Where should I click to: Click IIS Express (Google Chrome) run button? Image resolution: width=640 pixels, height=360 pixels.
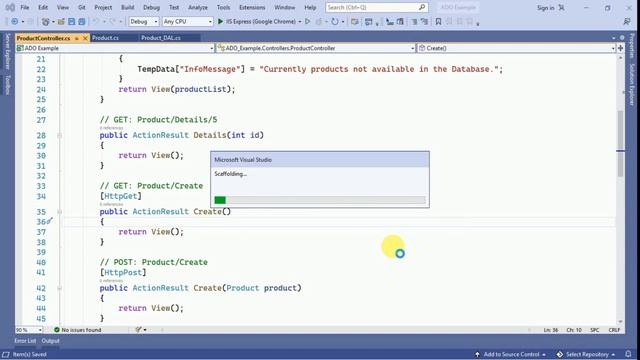pos(260,21)
